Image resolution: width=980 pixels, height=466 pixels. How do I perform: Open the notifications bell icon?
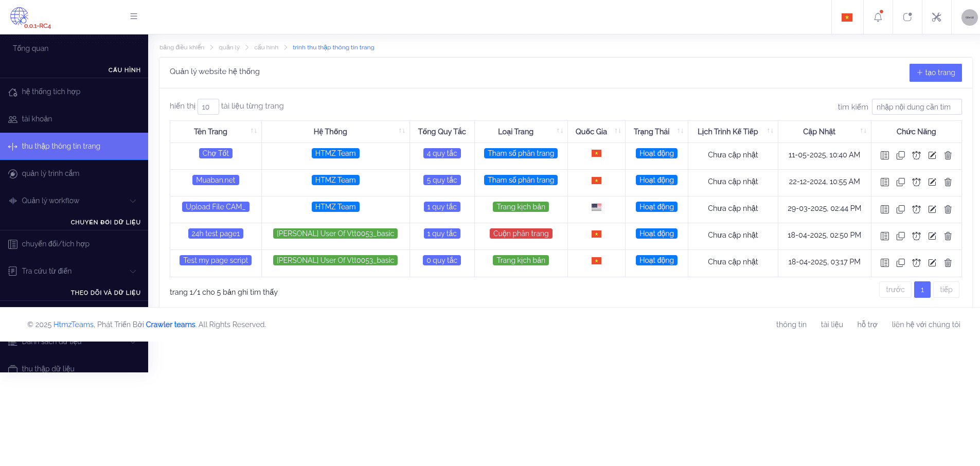point(878,17)
